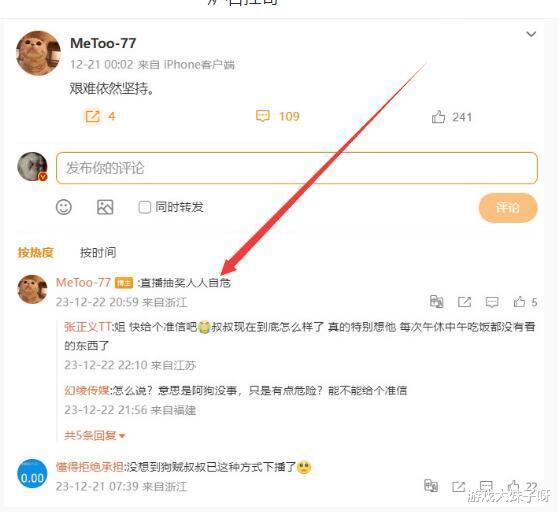Open the emoji picker in comment box

(x=64, y=207)
